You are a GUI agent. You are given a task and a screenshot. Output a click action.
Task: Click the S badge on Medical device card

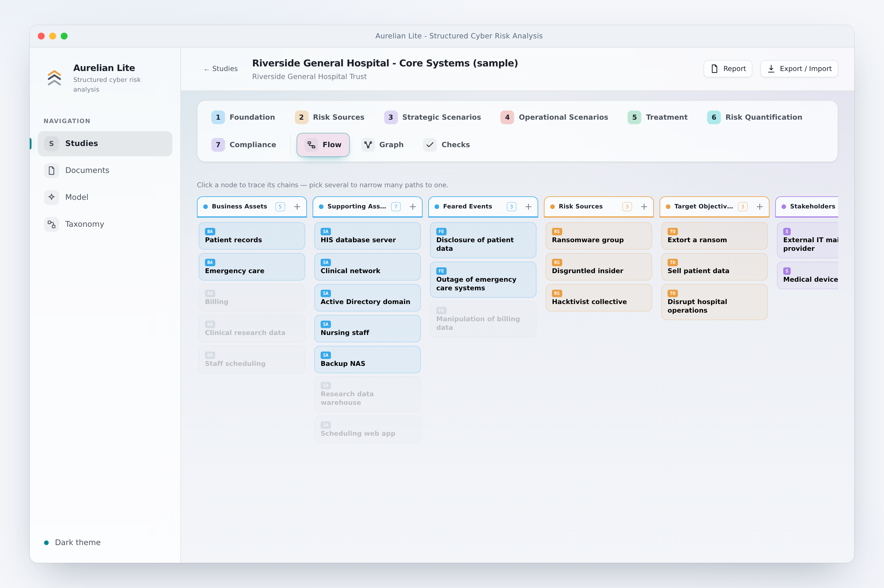[x=787, y=271]
